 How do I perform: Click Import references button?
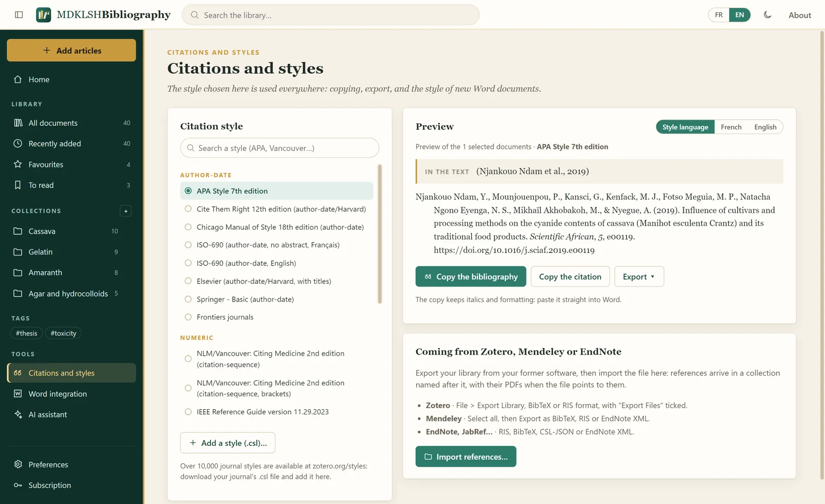click(466, 457)
